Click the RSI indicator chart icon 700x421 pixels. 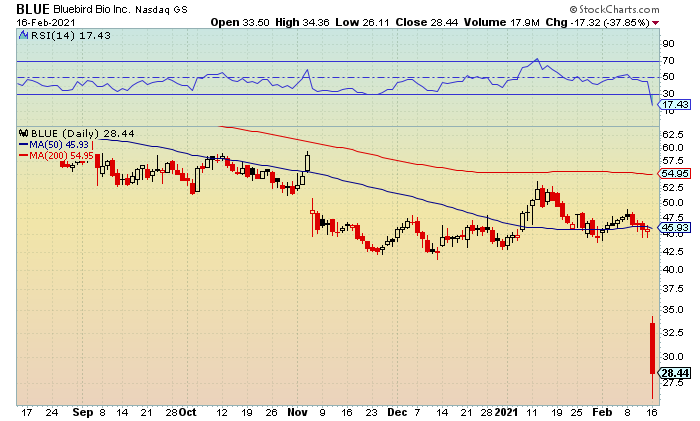pyautogui.click(x=24, y=35)
